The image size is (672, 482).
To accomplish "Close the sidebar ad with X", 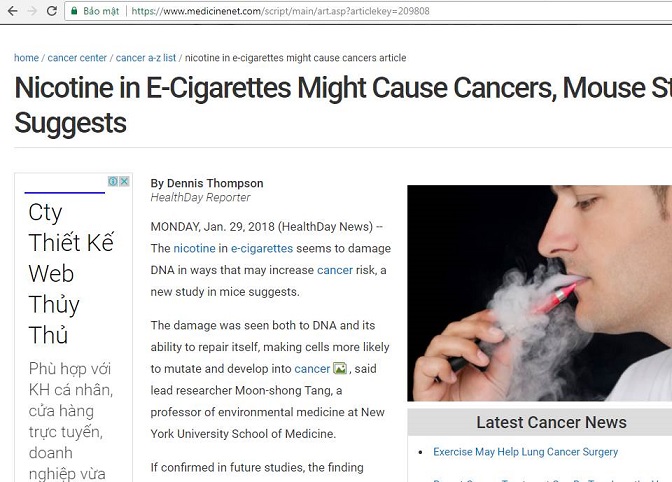I will (x=124, y=181).
